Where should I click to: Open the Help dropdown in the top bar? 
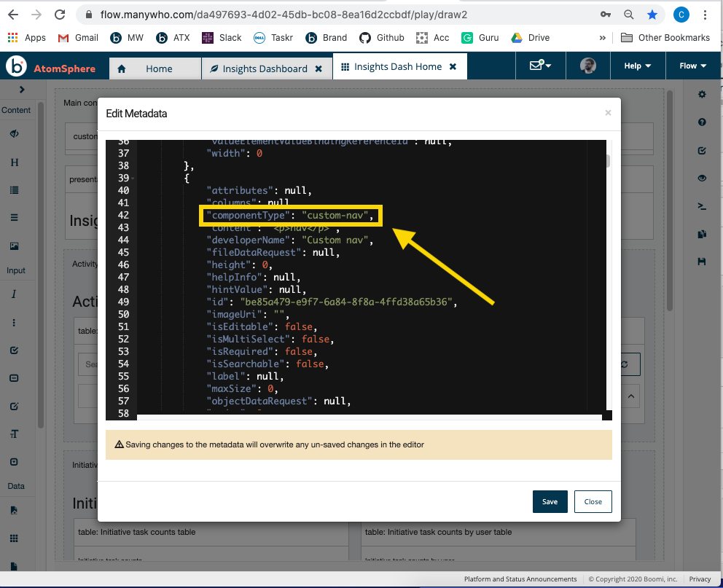point(637,66)
